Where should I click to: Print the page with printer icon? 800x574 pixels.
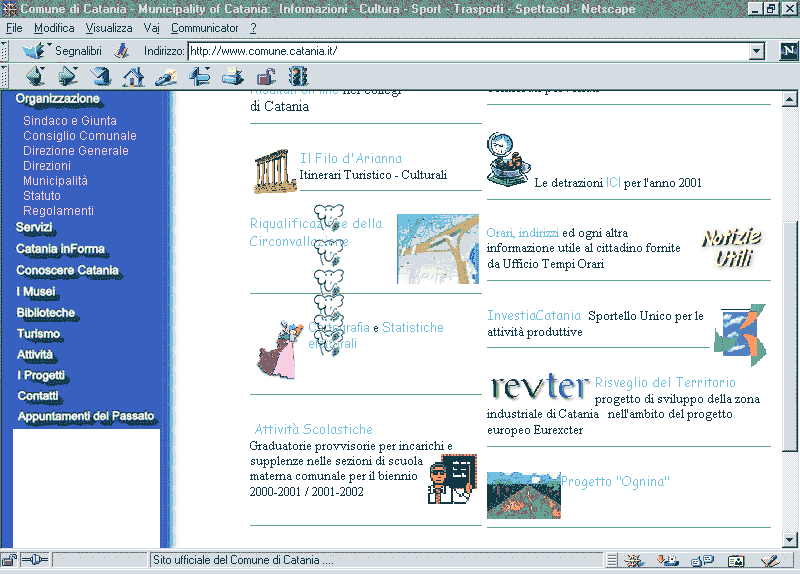233,77
